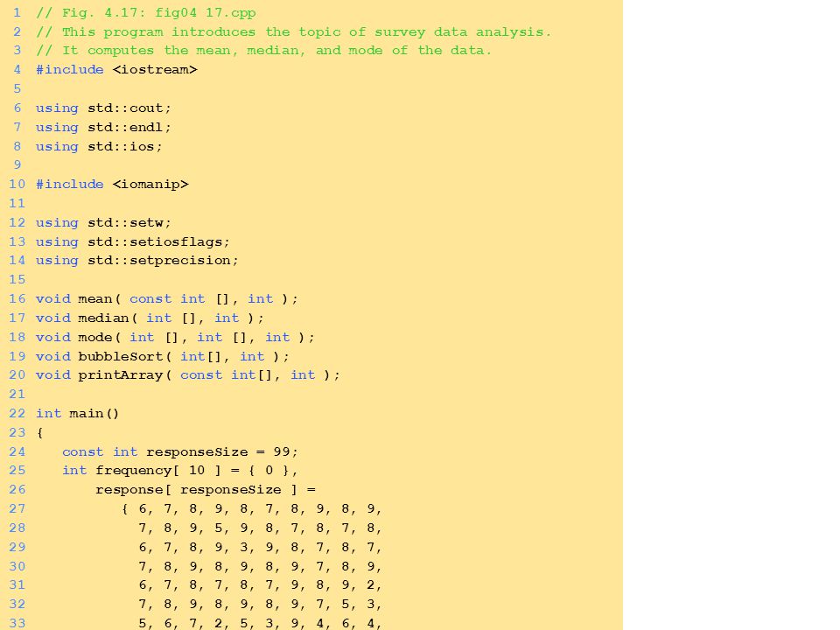Click the "void mode(" prototype line

coord(175,338)
